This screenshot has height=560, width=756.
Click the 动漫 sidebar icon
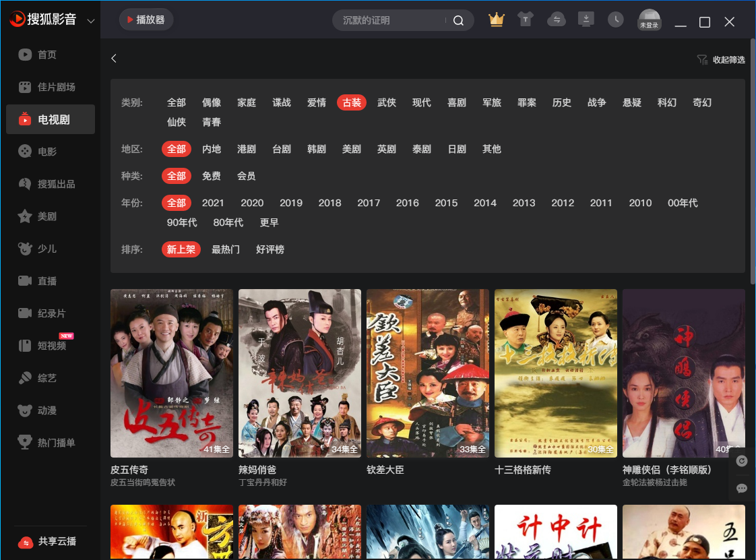pos(24,410)
